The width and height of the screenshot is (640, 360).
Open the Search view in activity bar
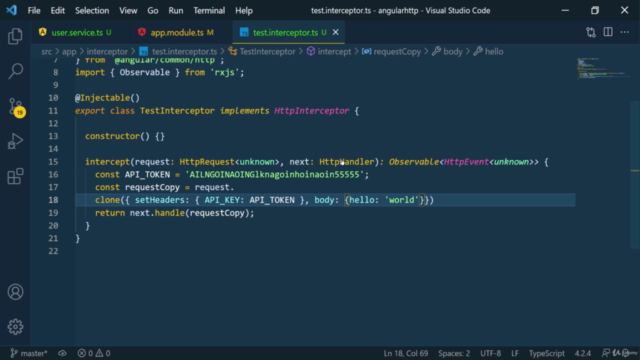coord(15,71)
